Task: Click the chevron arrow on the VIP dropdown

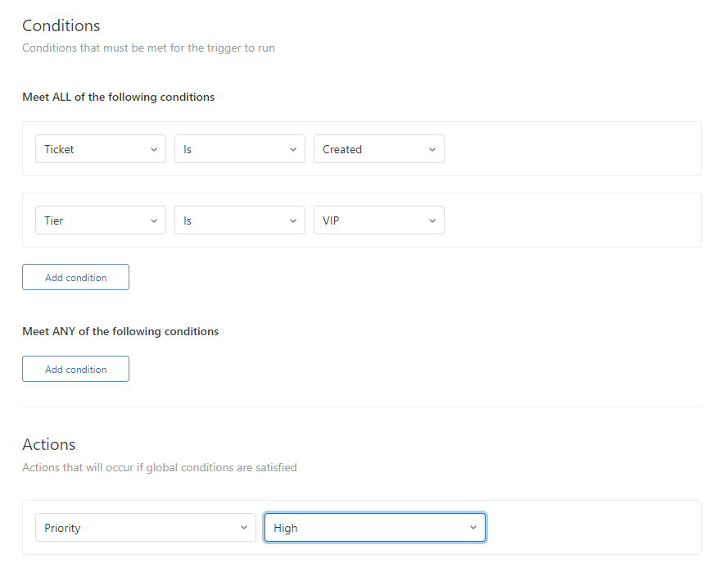Action: (432, 220)
